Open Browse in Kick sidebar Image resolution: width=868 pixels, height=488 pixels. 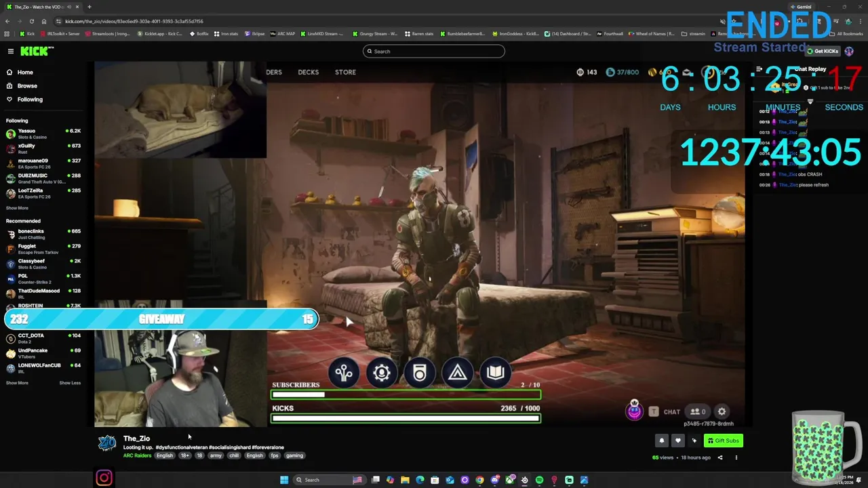(27, 85)
